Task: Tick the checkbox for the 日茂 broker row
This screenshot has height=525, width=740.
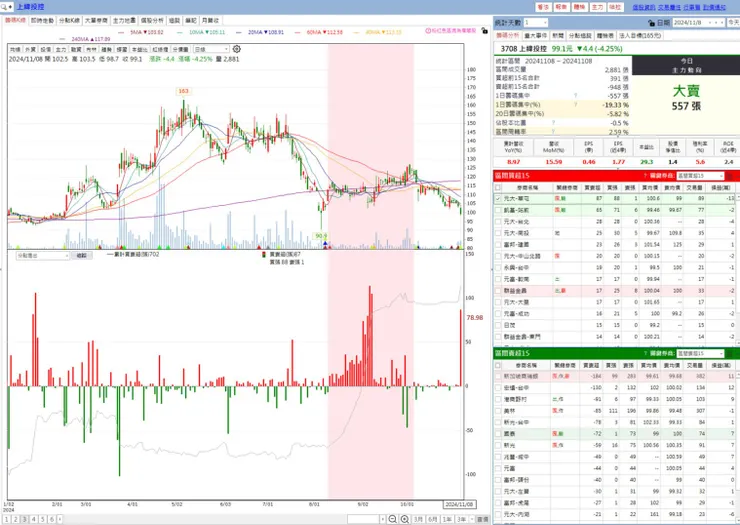Action: pos(497,325)
